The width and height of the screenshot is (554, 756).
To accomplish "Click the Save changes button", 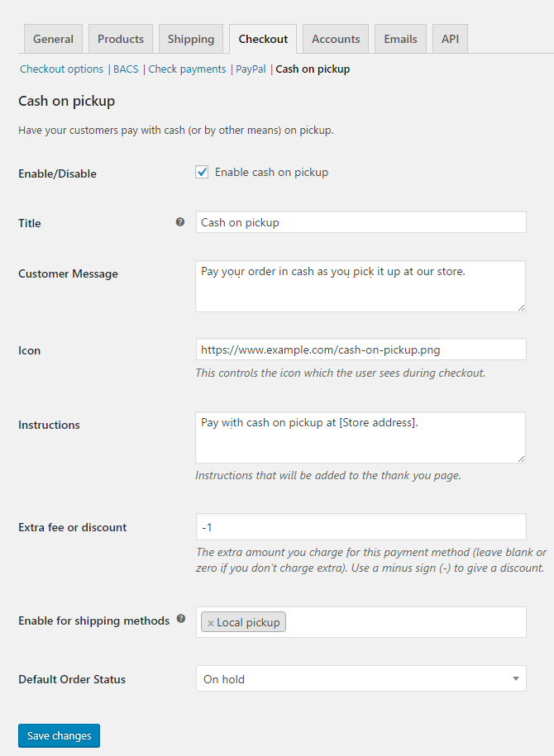I will tap(59, 735).
